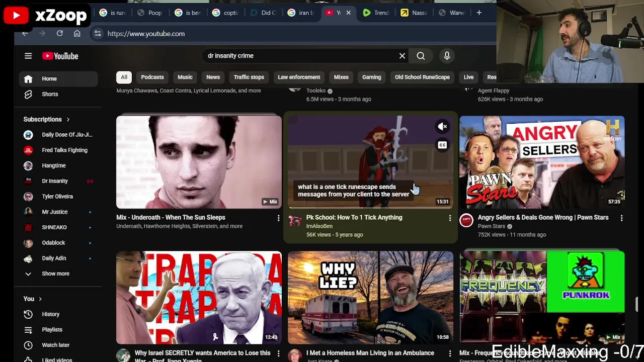Unmute the Pk School video preview
This screenshot has width=644, height=362.
tap(442, 127)
